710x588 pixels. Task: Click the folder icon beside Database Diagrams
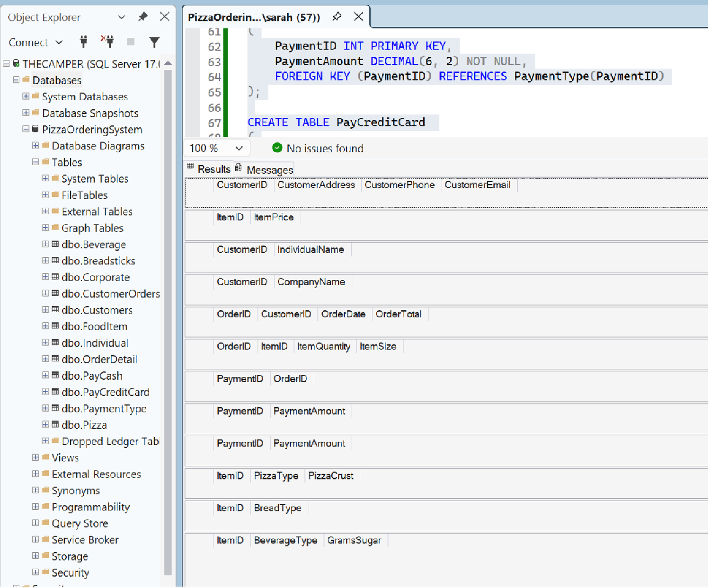pyautogui.click(x=45, y=145)
